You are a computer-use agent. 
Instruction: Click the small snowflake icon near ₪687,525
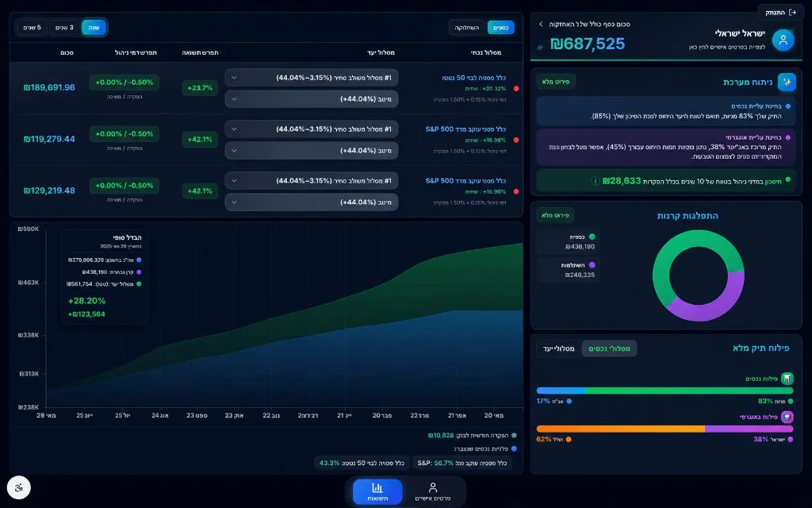tap(540, 47)
